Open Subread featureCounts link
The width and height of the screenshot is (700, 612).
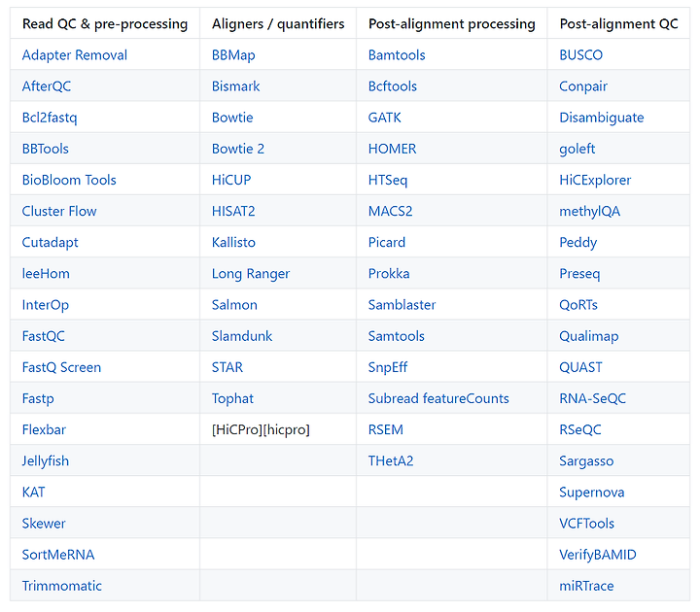click(x=438, y=398)
